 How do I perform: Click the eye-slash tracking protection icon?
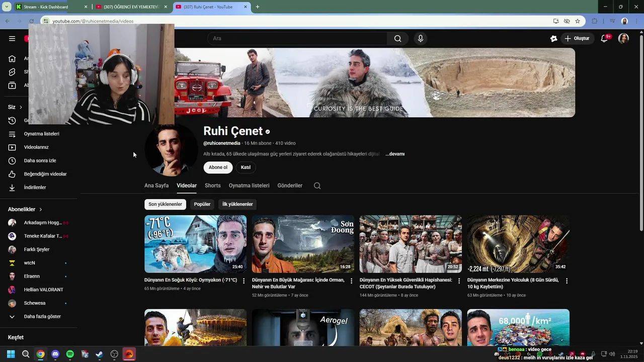pos(567,21)
